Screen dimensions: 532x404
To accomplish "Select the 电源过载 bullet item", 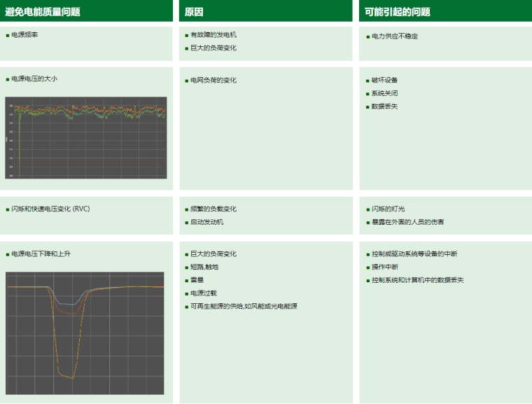I will pyautogui.click(x=204, y=293).
